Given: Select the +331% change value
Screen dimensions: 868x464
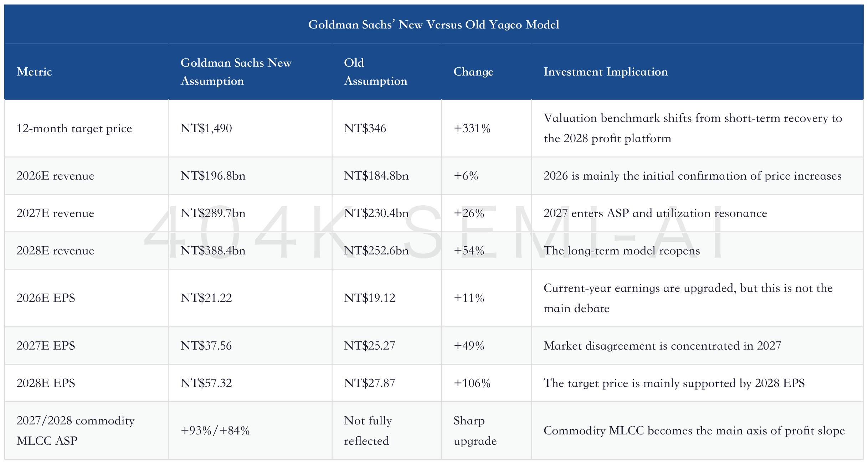Looking at the screenshot, I should tap(472, 128).
